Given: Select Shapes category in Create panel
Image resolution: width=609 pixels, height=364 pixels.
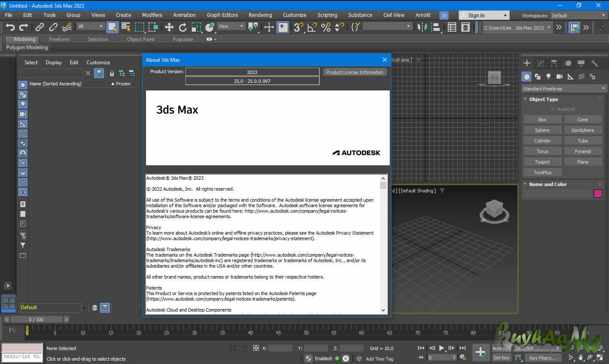Looking at the screenshot, I should [x=537, y=77].
